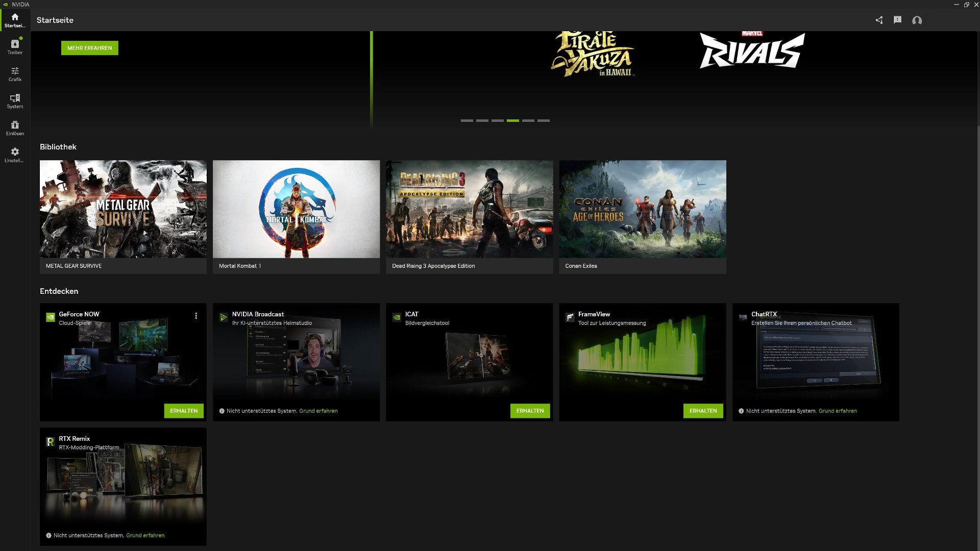Select the last carousel slide indicator
Viewport: 980px width, 551px height.
click(x=544, y=120)
